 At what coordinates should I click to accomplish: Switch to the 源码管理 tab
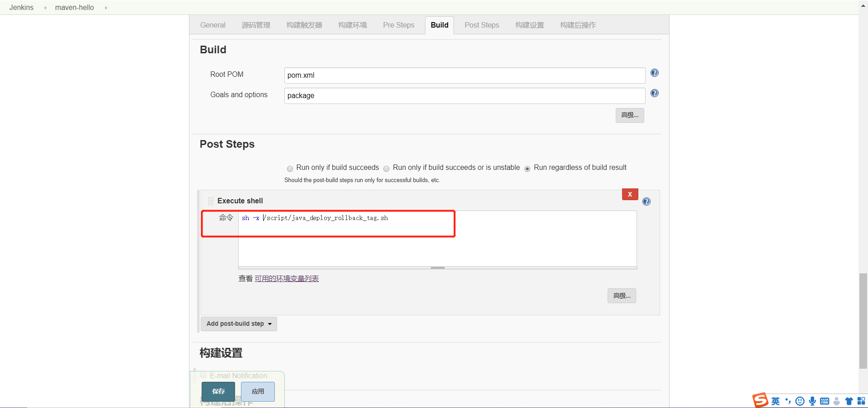click(x=256, y=25)
